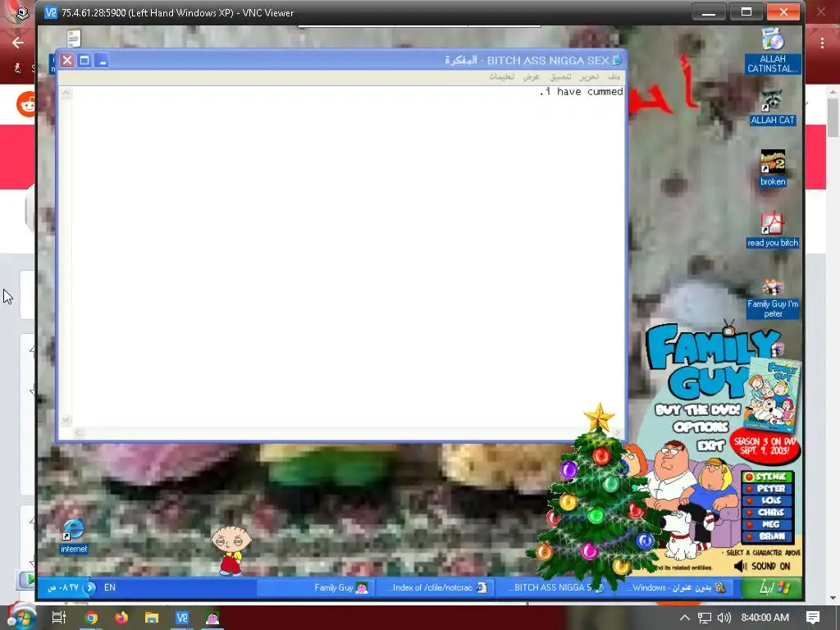The image size is (840, 630).
Task: Open the 'internet' Internet Explorer shortcut
Action: tap(74, 536)
